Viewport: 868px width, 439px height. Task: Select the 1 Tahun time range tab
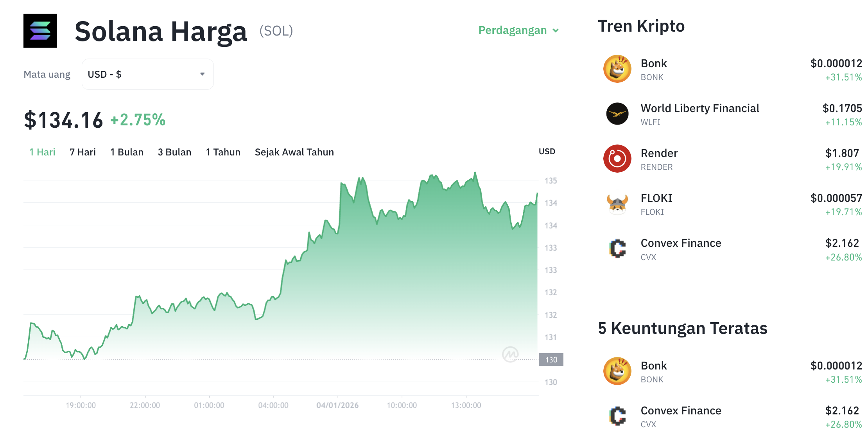point(223,152)
